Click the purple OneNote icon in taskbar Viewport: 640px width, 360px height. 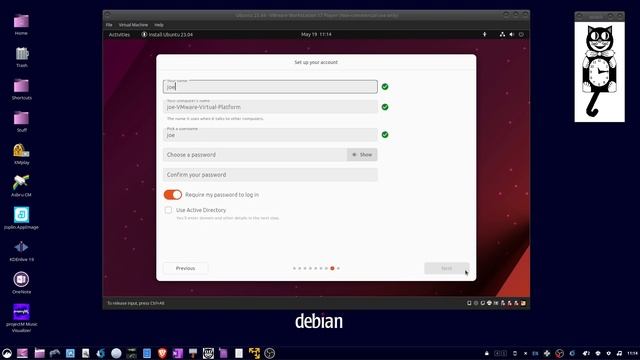(x=178, y=353)
